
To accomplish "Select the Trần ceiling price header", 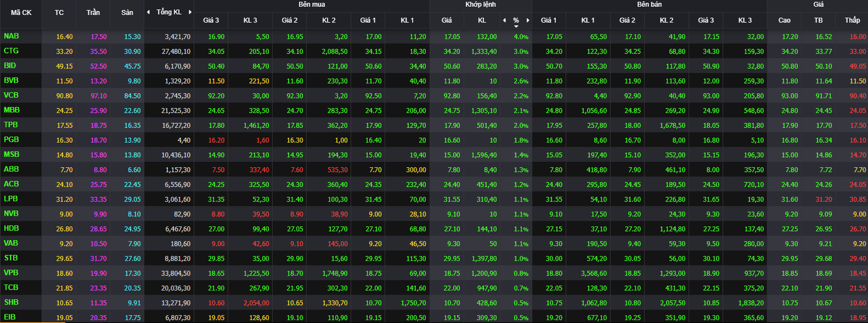I will point(93,12).
